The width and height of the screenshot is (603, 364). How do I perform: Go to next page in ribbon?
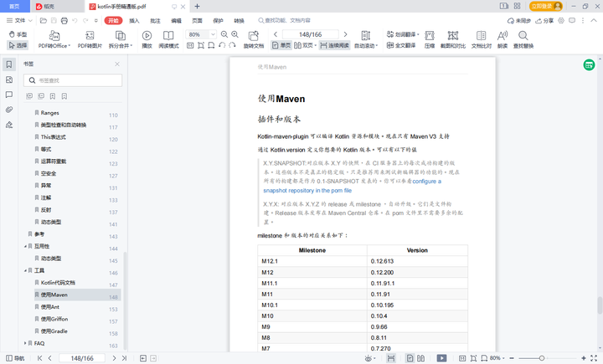345,34
